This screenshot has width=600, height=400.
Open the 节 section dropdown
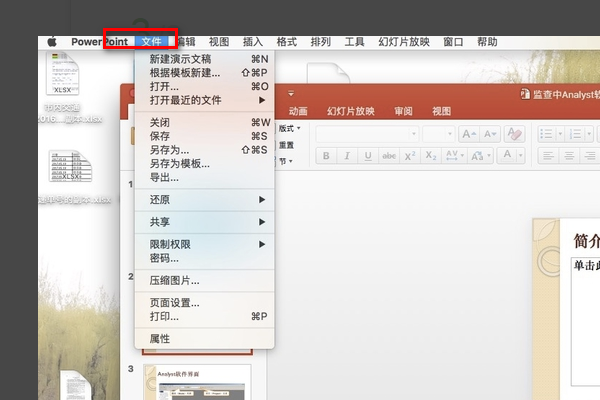click(285, 161)
